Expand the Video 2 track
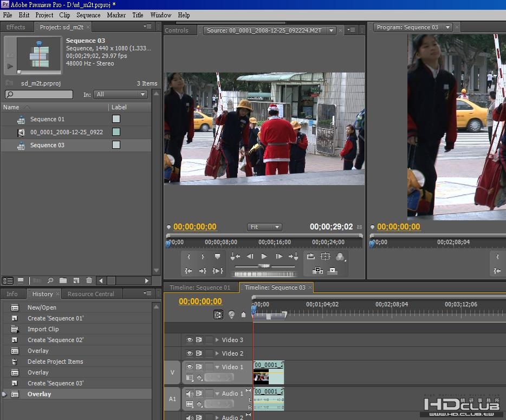This screenshot has width=506, height=420. (217, 353)
